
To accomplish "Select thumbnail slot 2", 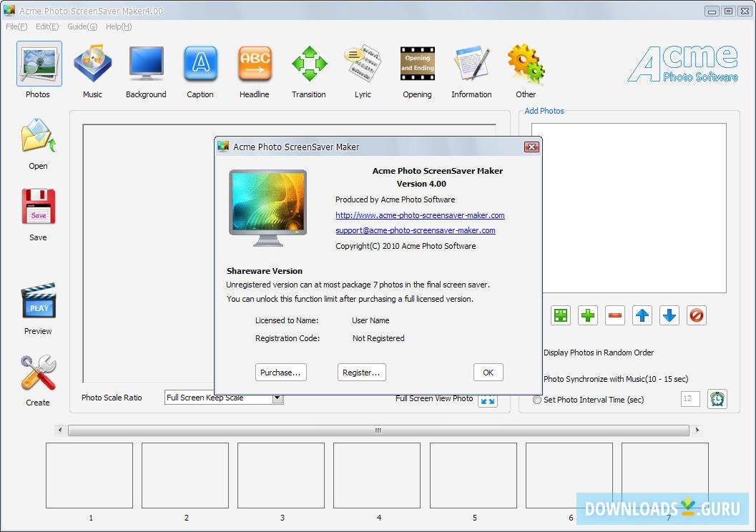I will tap(185, 476).
